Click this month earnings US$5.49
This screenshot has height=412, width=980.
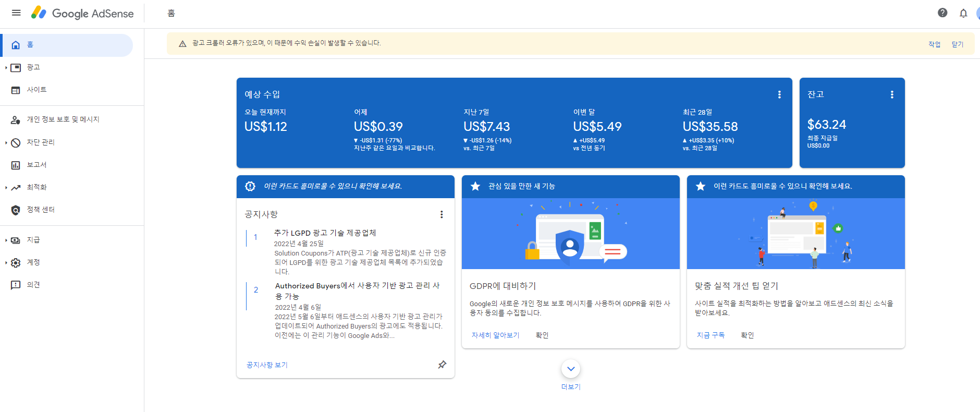point(597,127)
